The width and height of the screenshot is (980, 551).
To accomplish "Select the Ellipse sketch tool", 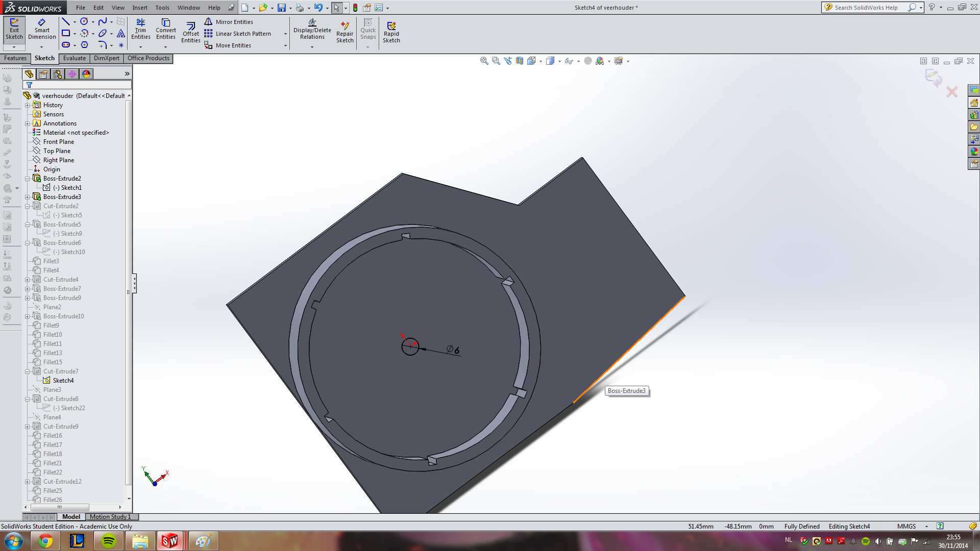I will pos(103,33).
